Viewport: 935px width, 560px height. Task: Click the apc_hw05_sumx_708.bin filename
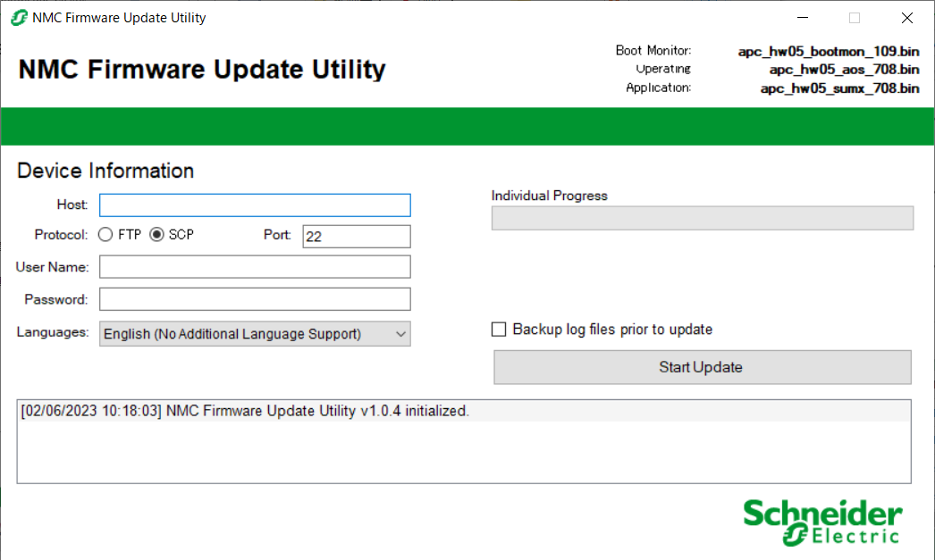pyautogui.click(x=839, y=88)
